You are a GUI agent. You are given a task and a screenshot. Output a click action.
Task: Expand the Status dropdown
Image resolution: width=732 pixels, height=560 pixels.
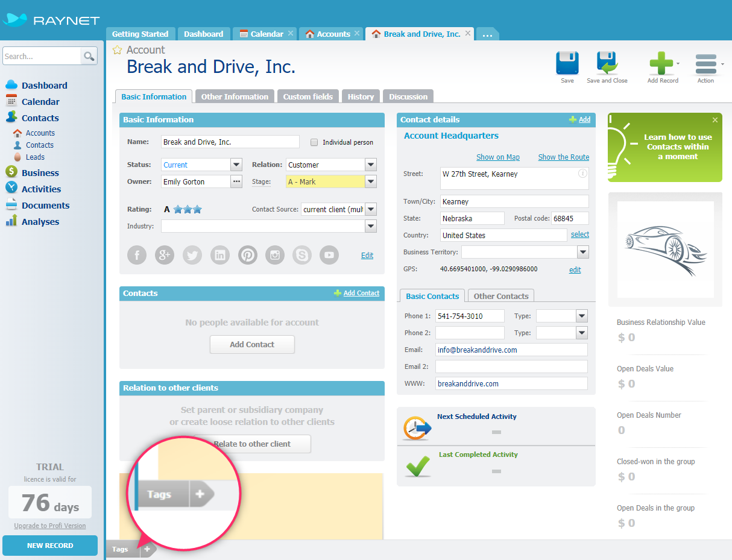(x=236, y=165)
